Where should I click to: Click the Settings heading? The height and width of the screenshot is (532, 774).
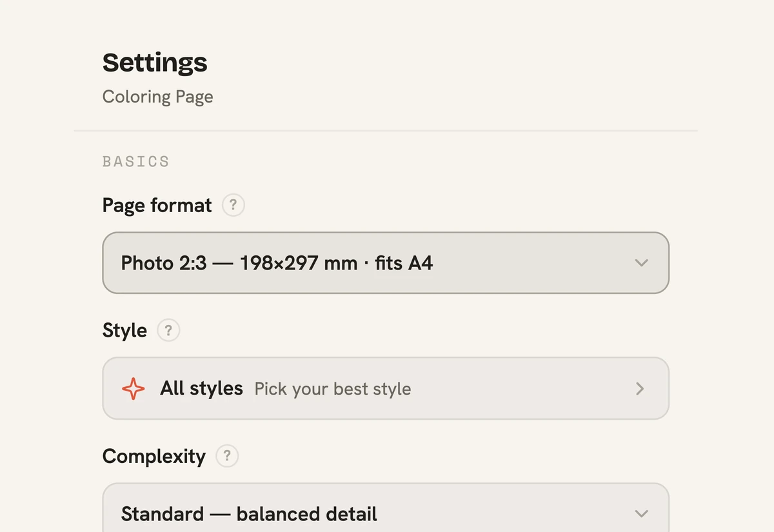coord(155,63)
